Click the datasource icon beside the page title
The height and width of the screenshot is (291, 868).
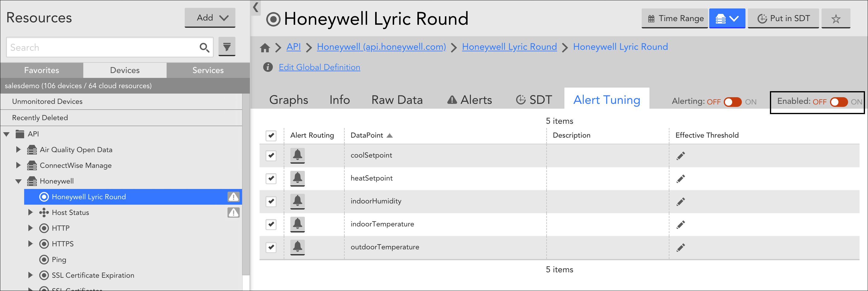[273, 19]
